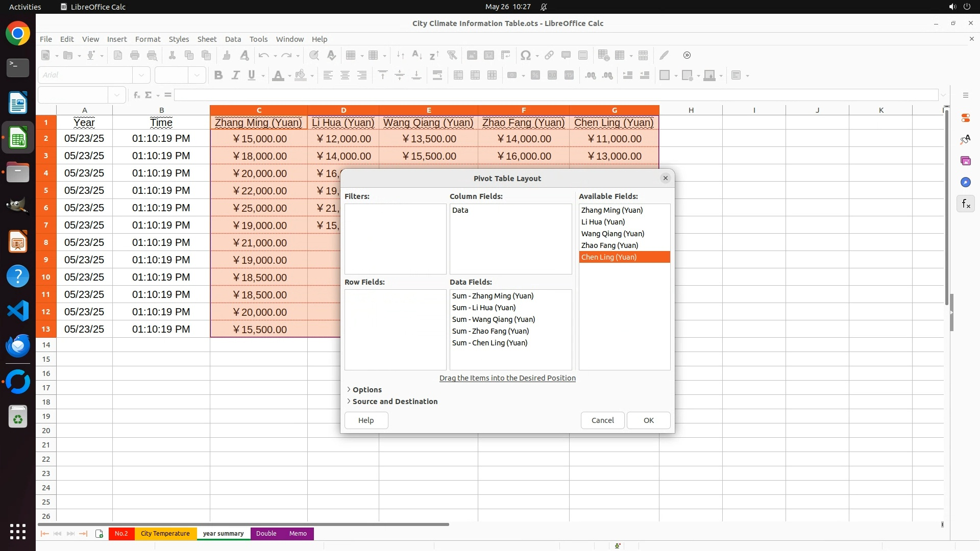Launch Thunderbird from the dock

click(x=18, y=345)
